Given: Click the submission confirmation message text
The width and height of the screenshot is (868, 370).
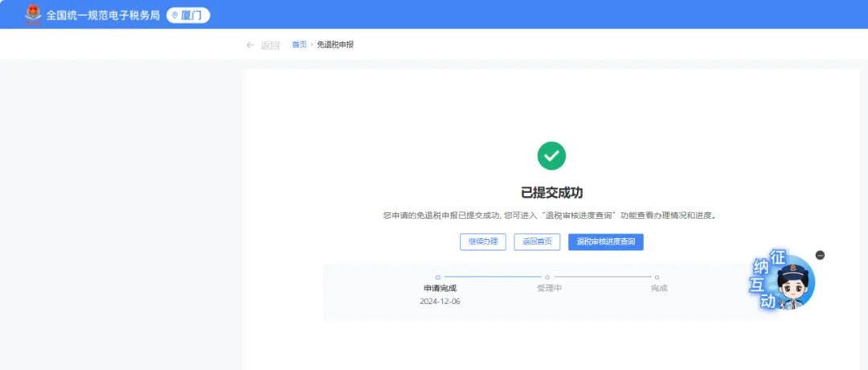Looking at the screenshot, I should pos(551,216).
